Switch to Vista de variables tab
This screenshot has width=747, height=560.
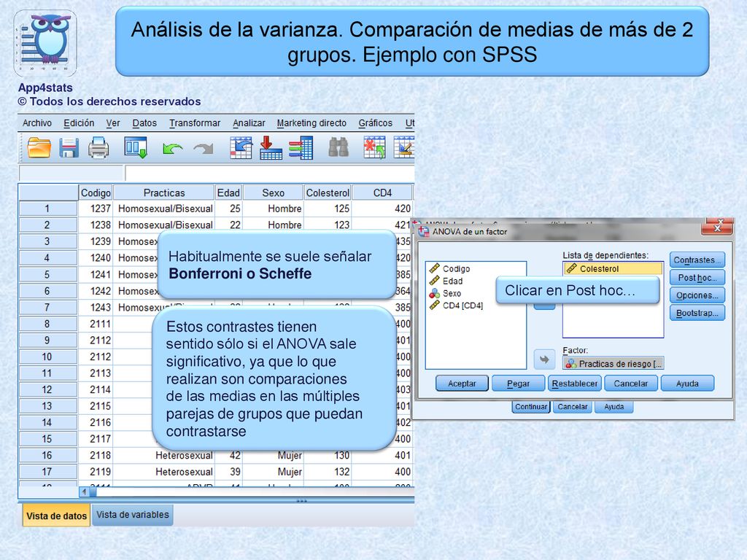click(133, 515)
